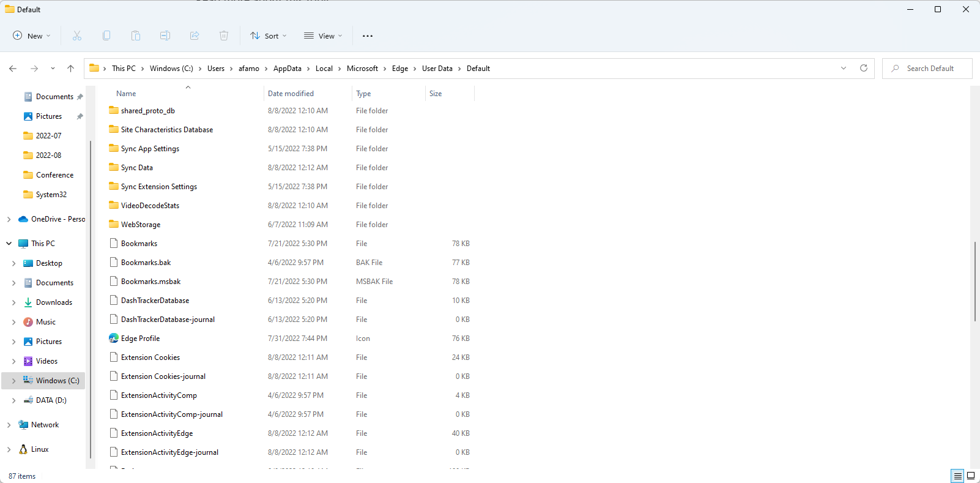Viewport: 980px width, 483px height.
Task: Select the ExtensionActivityEdge-journal file
Action: 169,452
